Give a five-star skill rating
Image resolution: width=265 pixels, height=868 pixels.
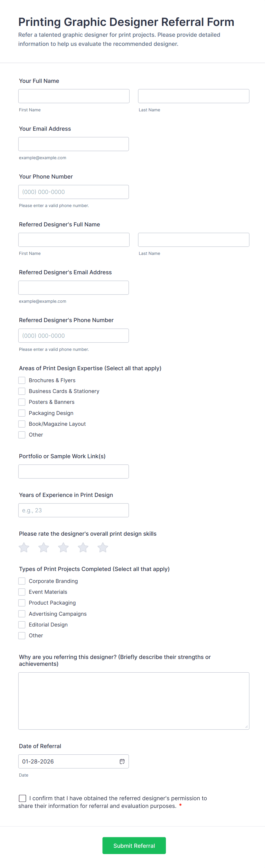click(103, 548)
